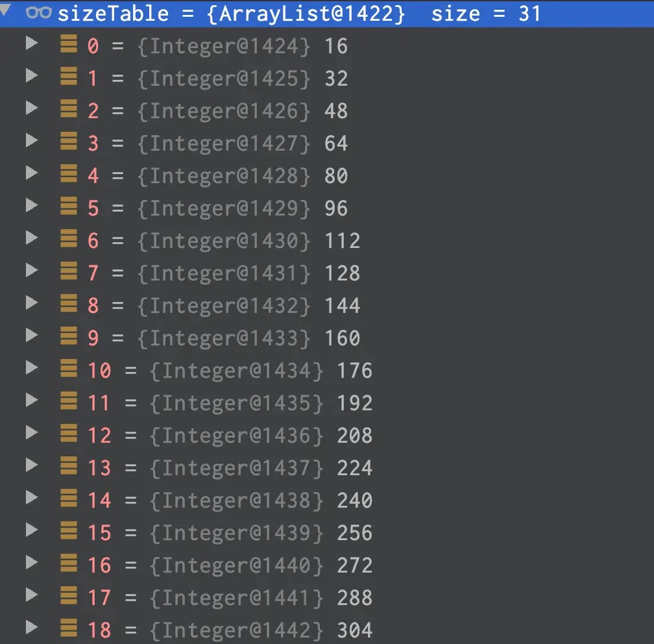Expand element 16 with value 272
This screenshot has height=644, width=654.
click(32, 563)
